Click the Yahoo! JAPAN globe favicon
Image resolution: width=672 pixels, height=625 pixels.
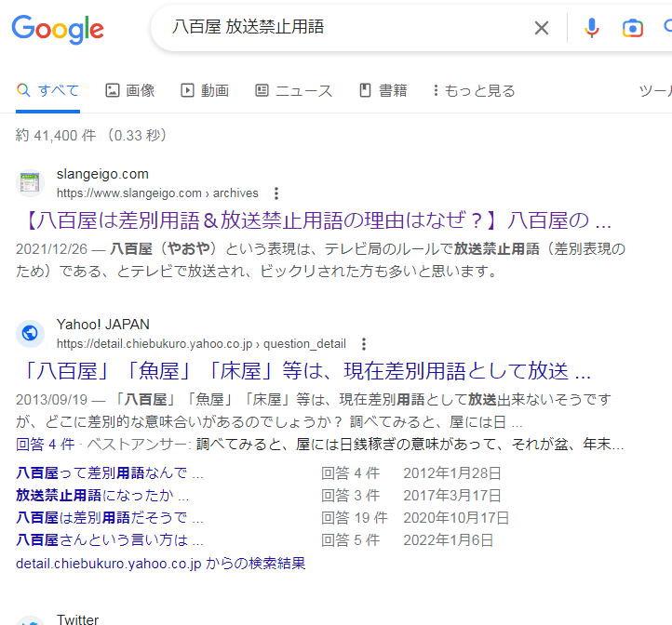(30, 333)
